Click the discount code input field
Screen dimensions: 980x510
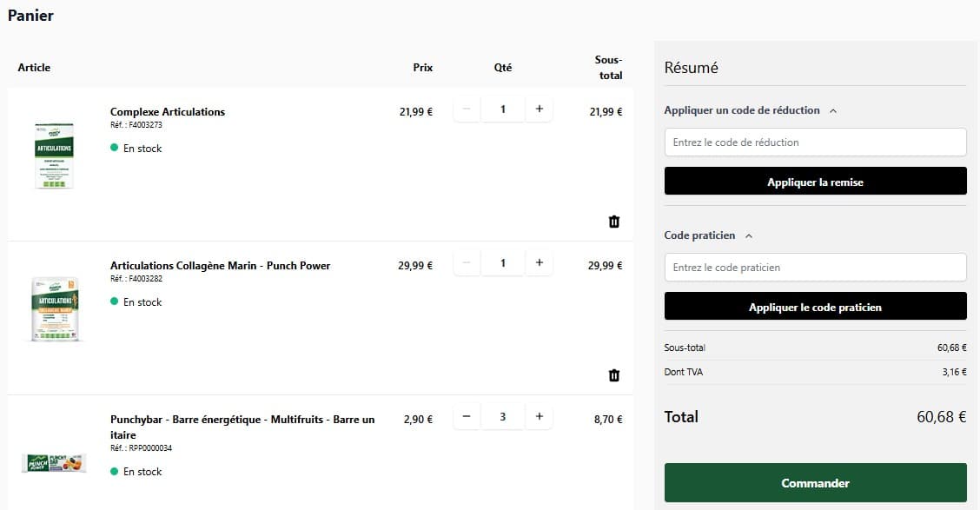pos(815,142)
